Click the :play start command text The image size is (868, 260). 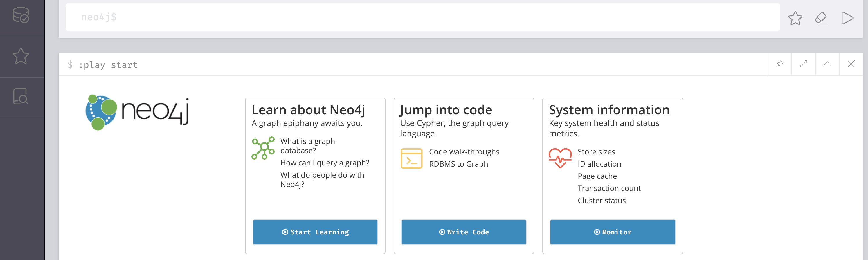point(108,65)
